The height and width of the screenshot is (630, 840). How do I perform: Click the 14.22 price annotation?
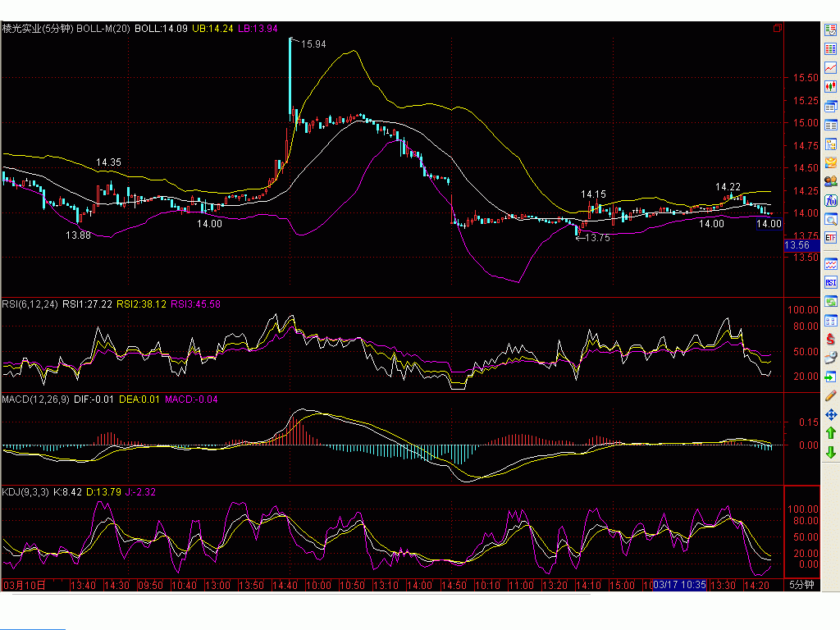(x=728, y=187)
